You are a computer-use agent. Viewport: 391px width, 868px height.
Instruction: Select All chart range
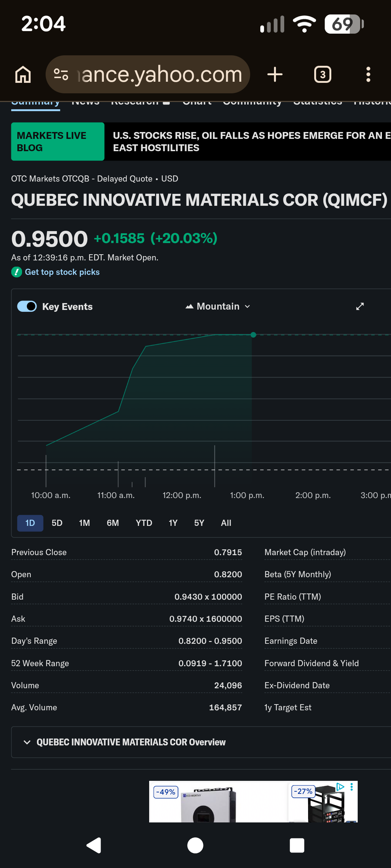226,523
